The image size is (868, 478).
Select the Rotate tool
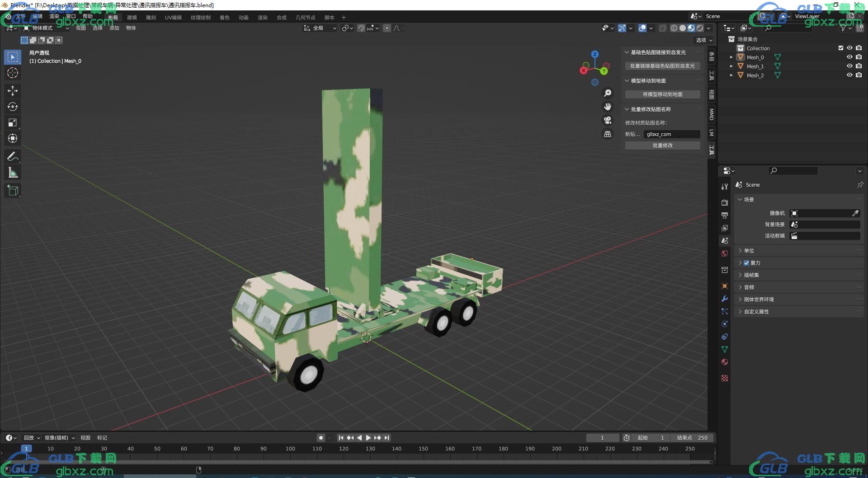click(13, 107)
